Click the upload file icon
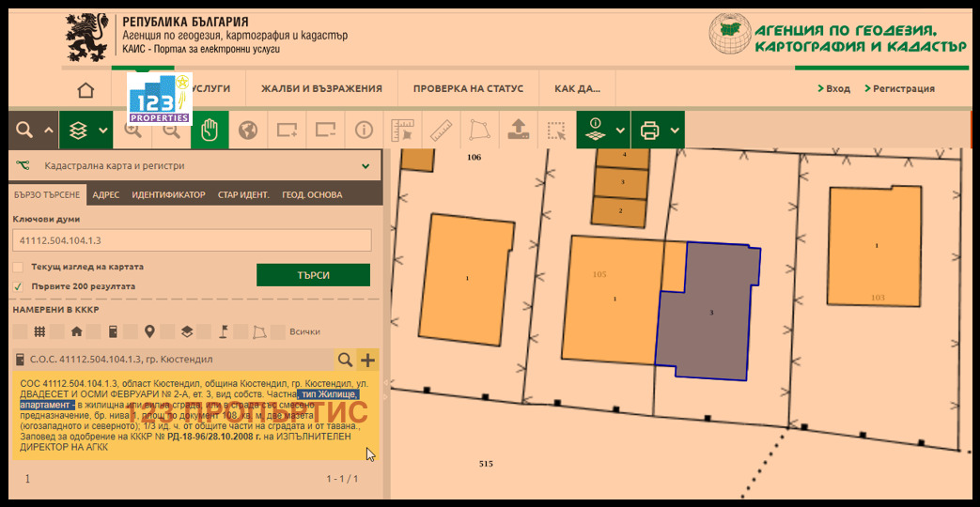This screenshot has height=507, width=980. coord(518,131)
